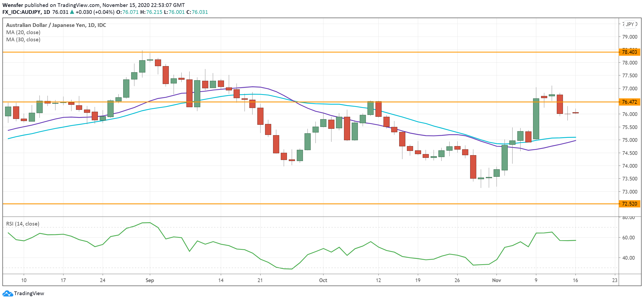The height and width of the screenshot is (301, 644).
Task: Click the 77.000 price axis label
Action: tap(629, 89)
